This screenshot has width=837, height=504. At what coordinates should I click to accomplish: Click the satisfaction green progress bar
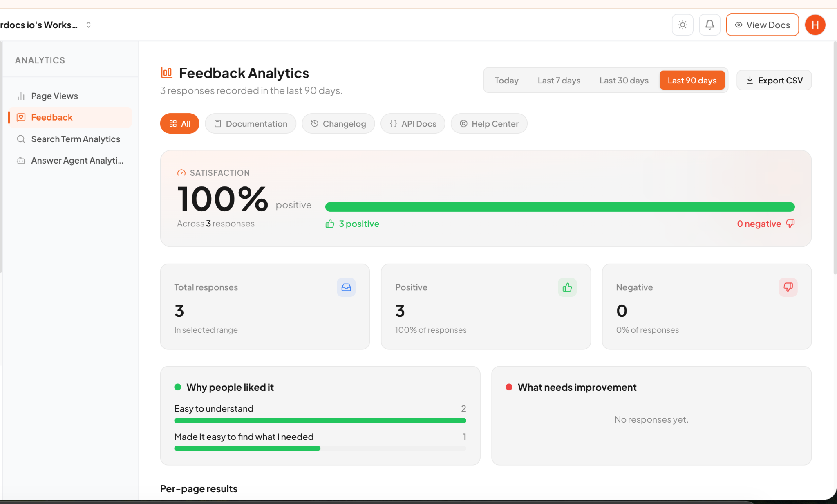[560, 207]
